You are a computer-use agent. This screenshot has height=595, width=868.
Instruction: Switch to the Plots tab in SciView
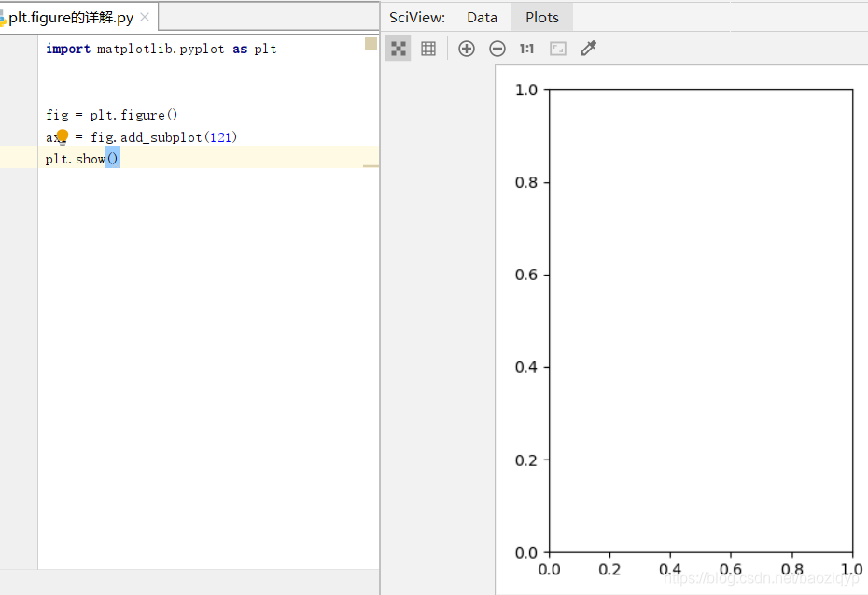541,16
